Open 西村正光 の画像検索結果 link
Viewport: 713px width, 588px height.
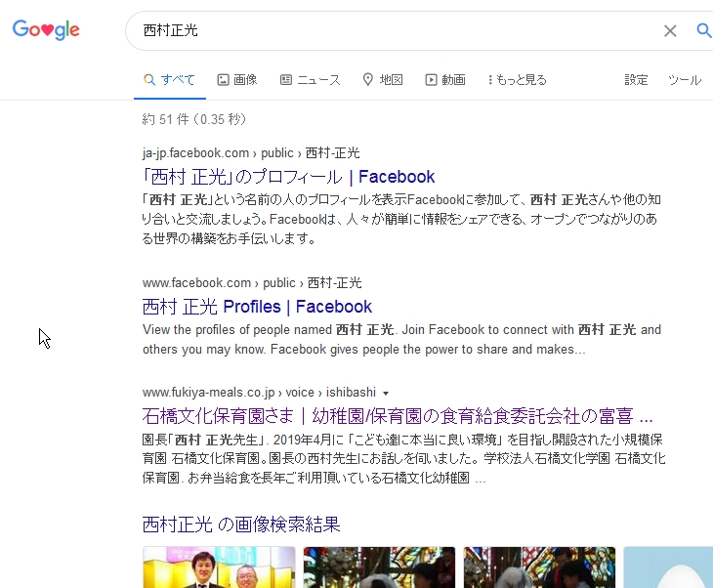click(x=241, y=525)
